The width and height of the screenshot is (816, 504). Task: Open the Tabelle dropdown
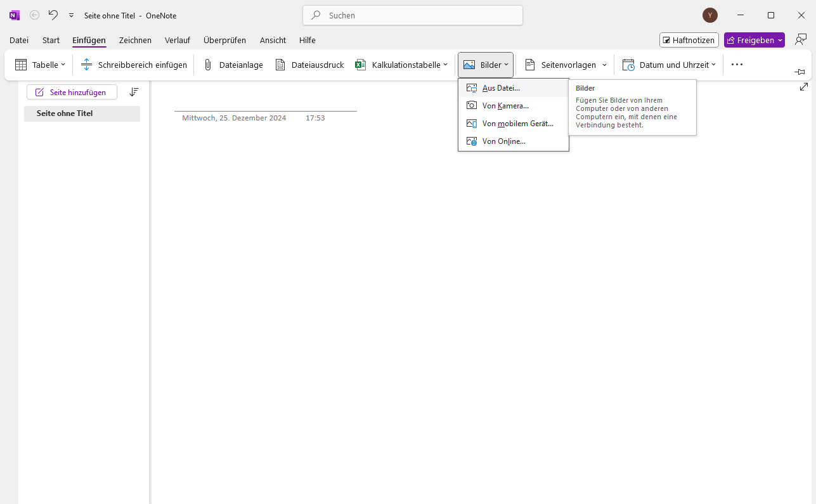tap(40, 65)
